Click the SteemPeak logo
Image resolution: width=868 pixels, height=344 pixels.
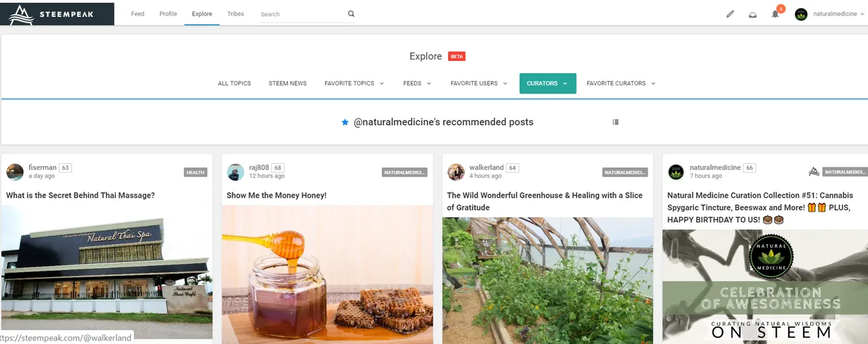point(57,13)
